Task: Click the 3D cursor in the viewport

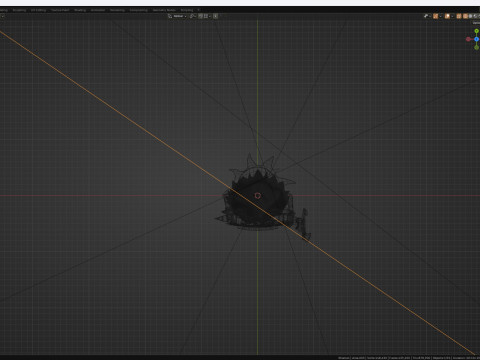Action: coord(257,196)
